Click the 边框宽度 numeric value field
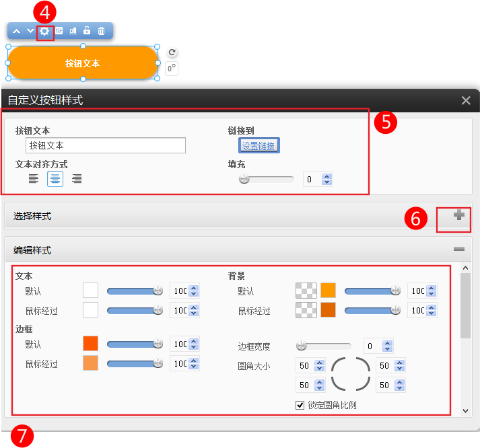This screenshot has height=448, width=480. click(x=372, y=346)
